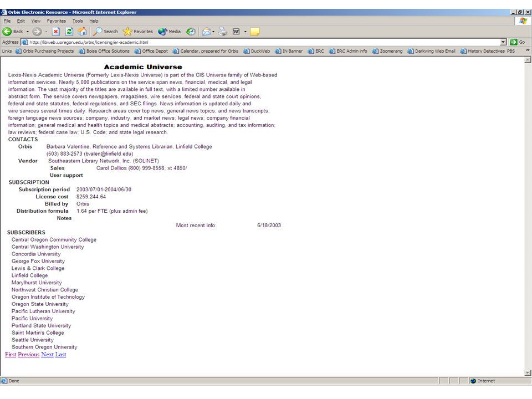Open History Detectives PBS bookmark
The image size is (532, 399).
tap(488, 51)
